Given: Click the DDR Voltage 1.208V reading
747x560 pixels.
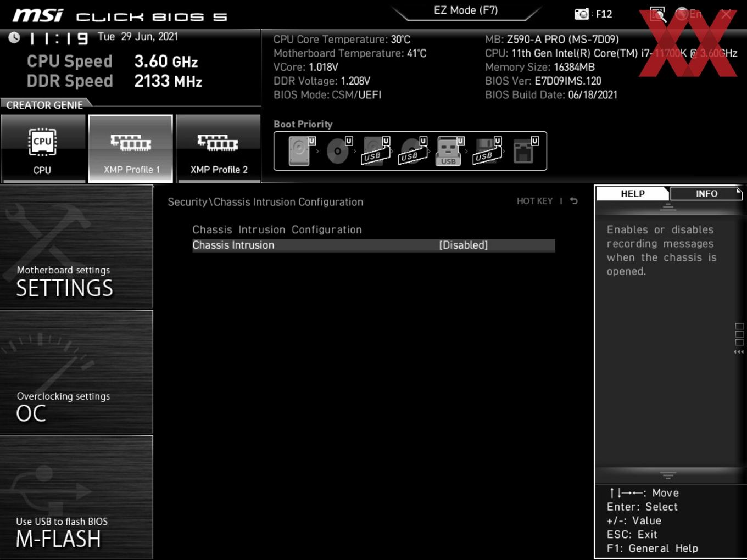Looking at the screenshot, I should (322, 81).
